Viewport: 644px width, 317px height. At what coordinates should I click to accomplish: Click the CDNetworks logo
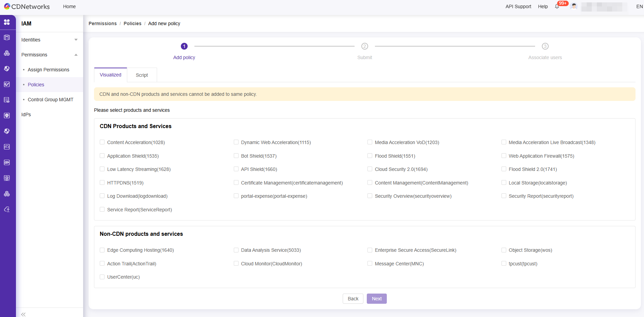point(27,6)
